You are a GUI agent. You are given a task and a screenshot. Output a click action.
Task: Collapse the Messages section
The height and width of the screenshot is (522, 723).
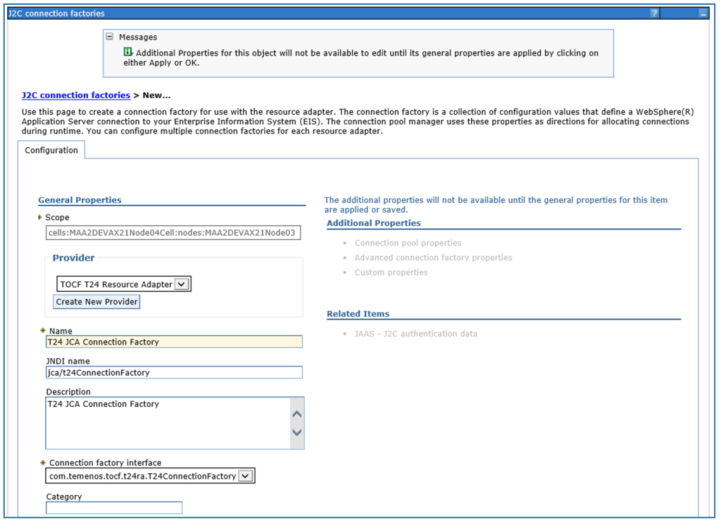[x=110, y=37]
